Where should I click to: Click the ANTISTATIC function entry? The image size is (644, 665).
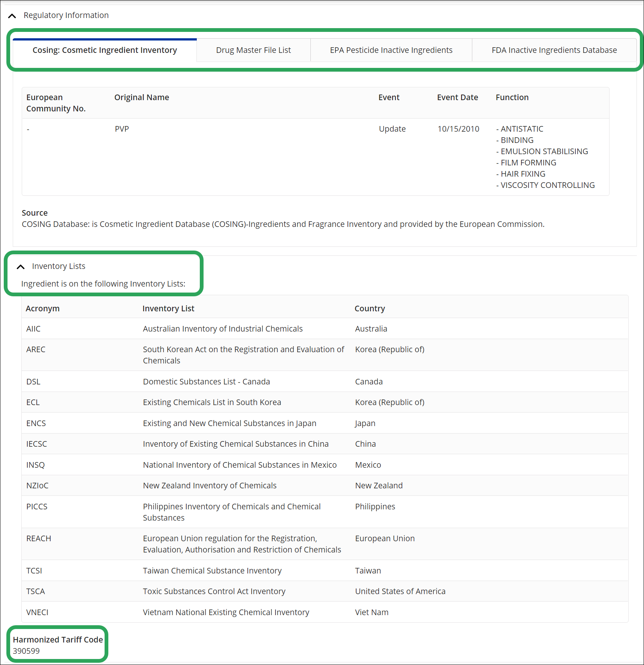click(x=520, y=129)
